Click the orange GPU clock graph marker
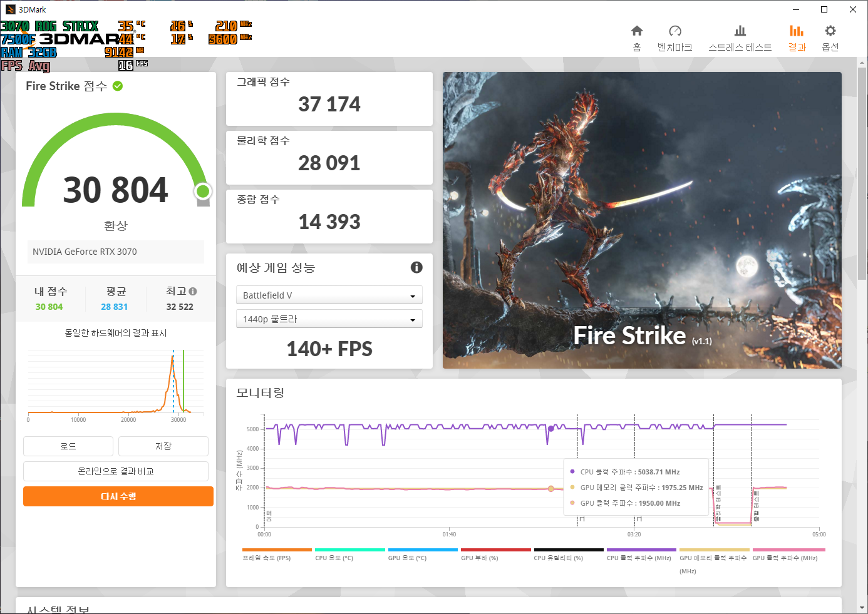The image size is (868, 614). tap(551, 489)
